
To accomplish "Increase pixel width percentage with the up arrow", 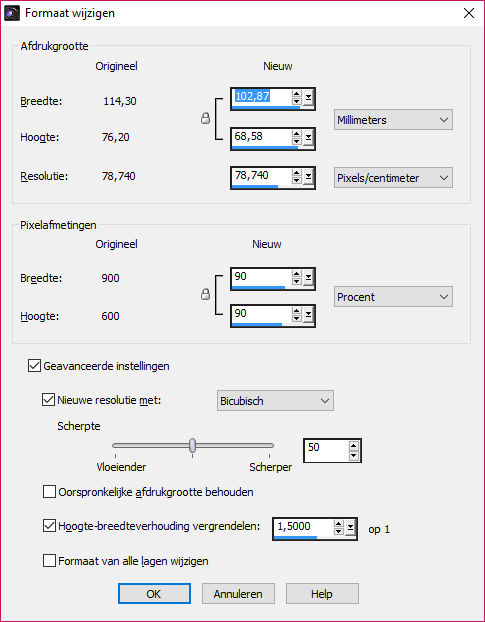I will (296, 275).
